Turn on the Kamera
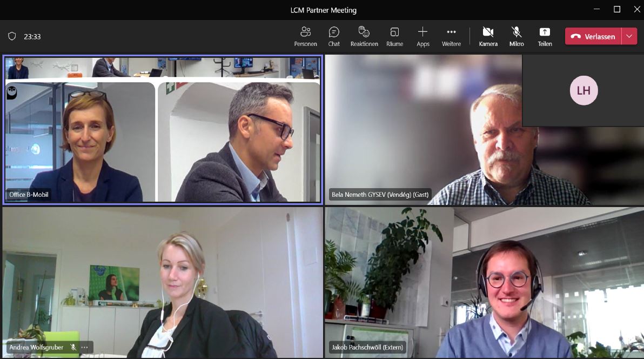 [488, 37]
